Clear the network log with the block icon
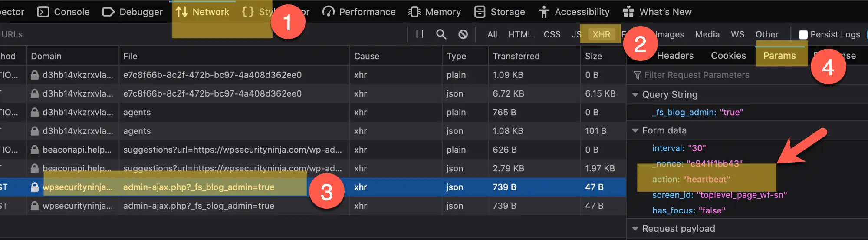This screenshot has height=240, width=868. click(x=463, y=34)
